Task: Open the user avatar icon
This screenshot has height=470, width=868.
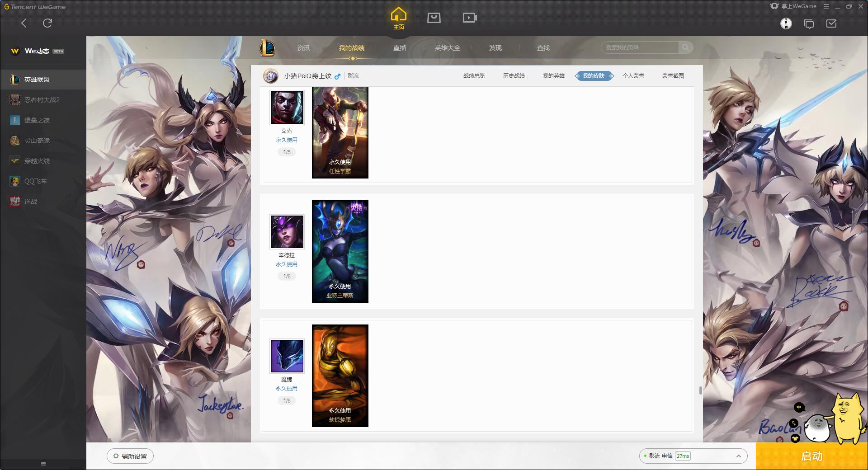Action: pyautogui.click(x=786, y=23)
